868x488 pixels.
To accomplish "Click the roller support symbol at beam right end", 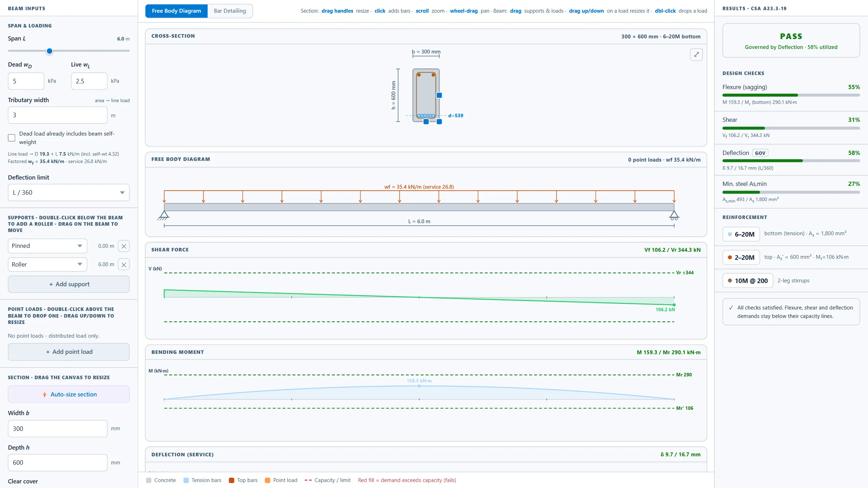I will (674, 215).
